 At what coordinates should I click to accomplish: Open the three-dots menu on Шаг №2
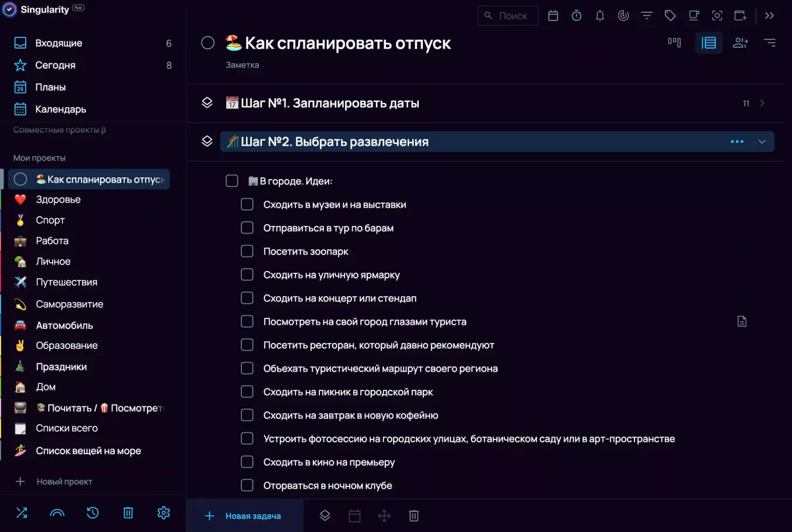click(737, 142)
